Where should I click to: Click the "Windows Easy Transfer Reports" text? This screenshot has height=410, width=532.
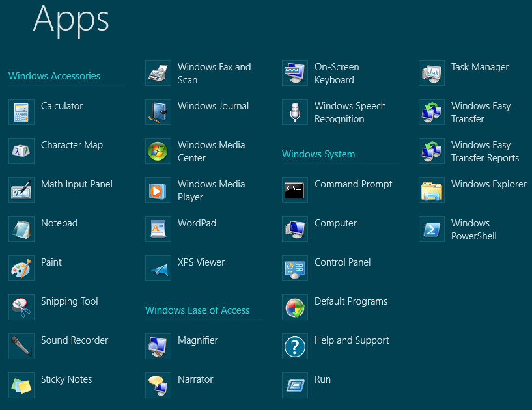click(x=485, y=152)
